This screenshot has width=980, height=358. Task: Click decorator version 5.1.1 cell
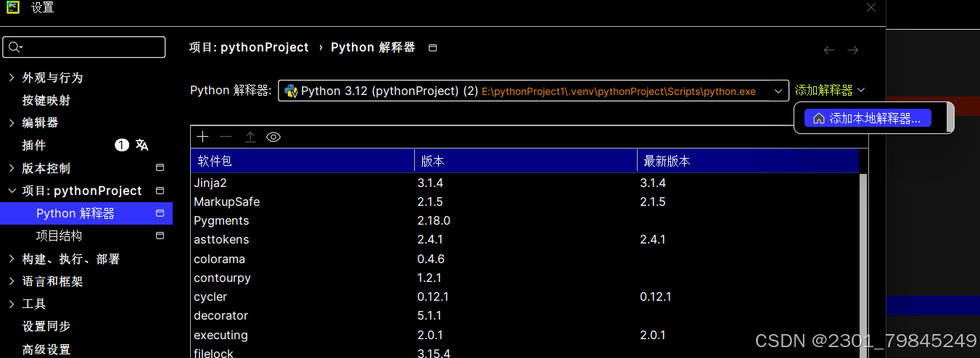tap(431, 315)
